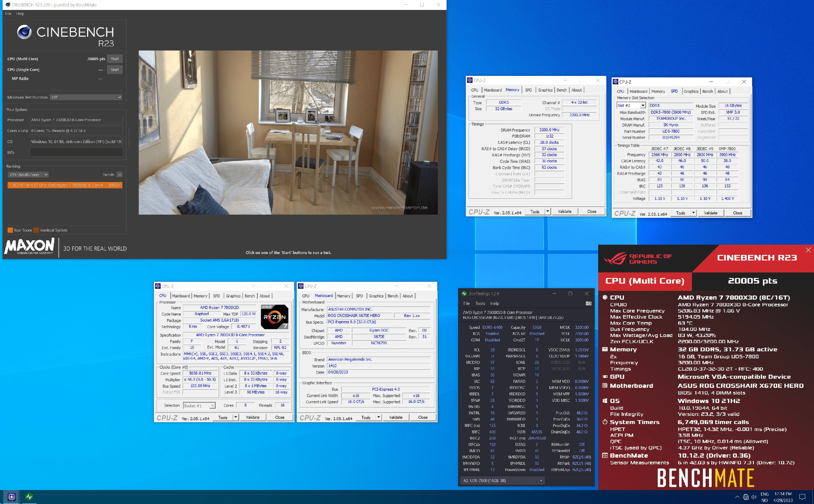The width and height of the screenshot is (814, 504).
Task: Switch to SPD tab in CPU-Z Memory window
Action: [528, 90]
